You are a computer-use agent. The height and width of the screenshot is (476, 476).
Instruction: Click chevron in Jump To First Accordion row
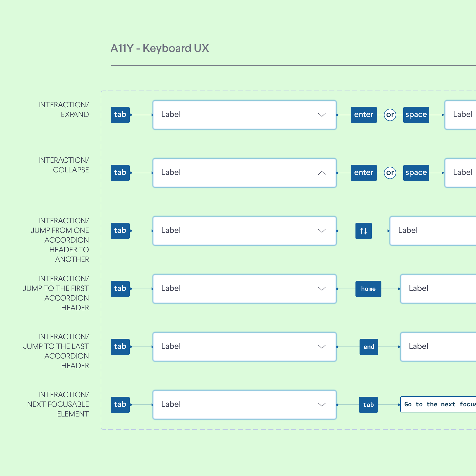322,289
